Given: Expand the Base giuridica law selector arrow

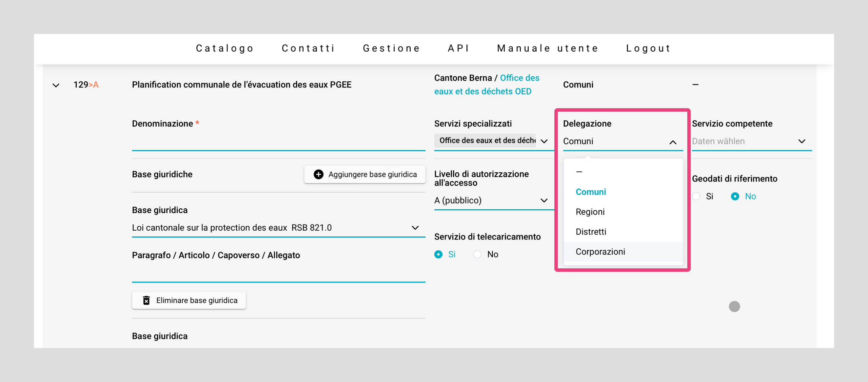Looking at the screenshot, I should point(415,227).
